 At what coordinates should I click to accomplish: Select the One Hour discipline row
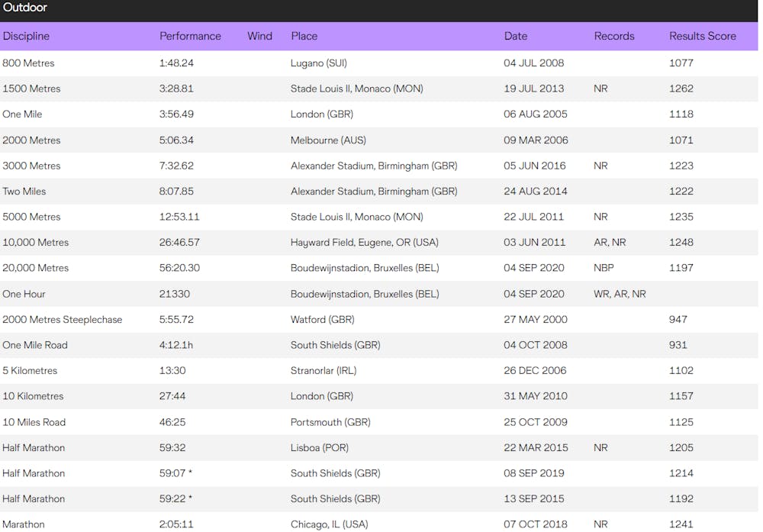[x=24, y=294]
